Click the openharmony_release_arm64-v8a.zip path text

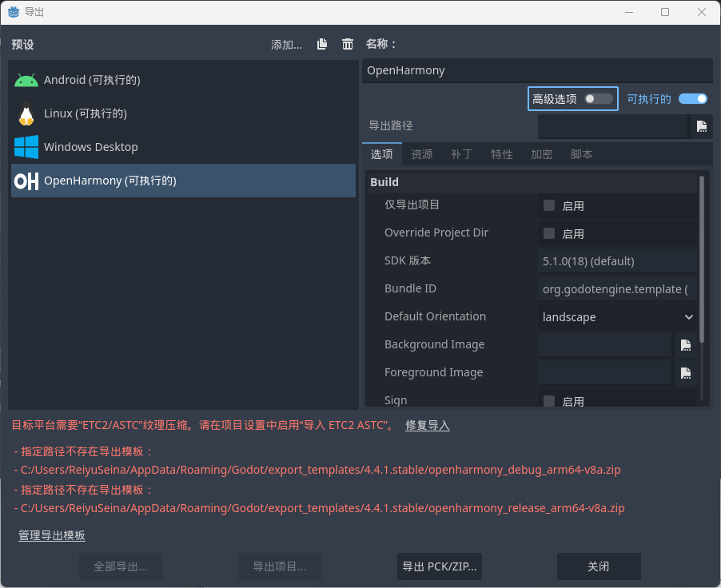(x=322, y=508)
